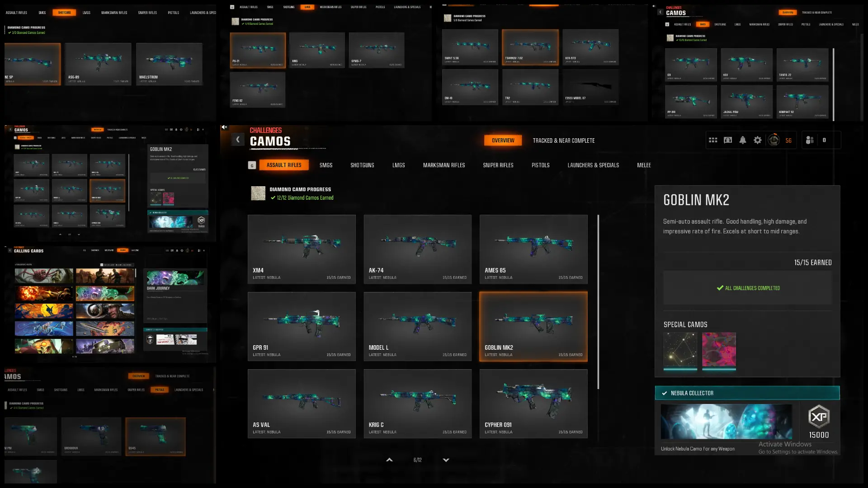
Task: Select the XM4 weapon card
Action: coord(302,249)
